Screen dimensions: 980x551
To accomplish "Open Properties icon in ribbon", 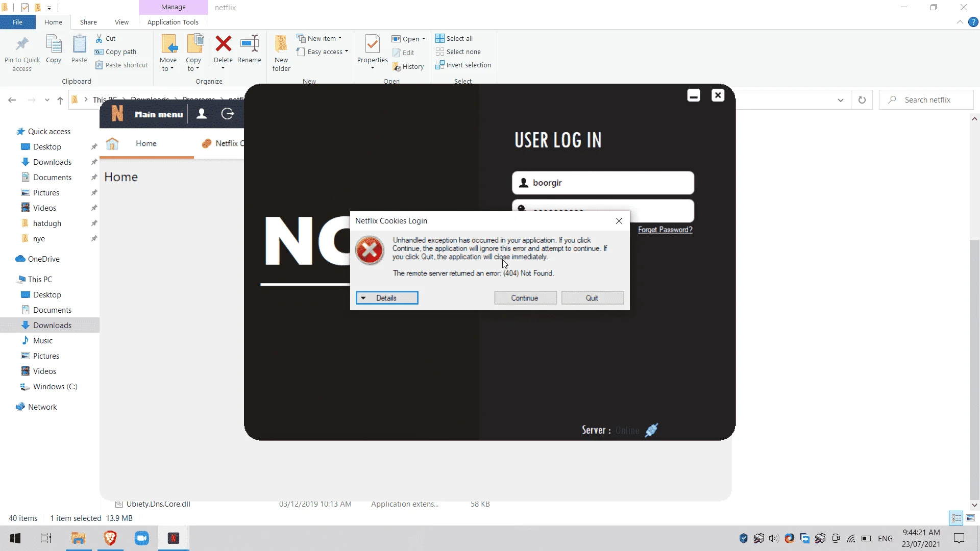I will pos(373,44).
